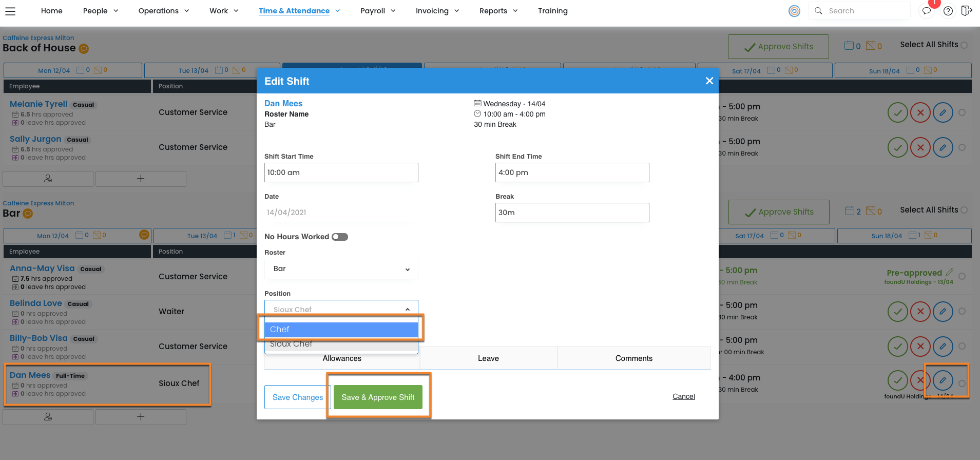Click the Cancel link
980x460 pixels.
(x=683, y=396)
